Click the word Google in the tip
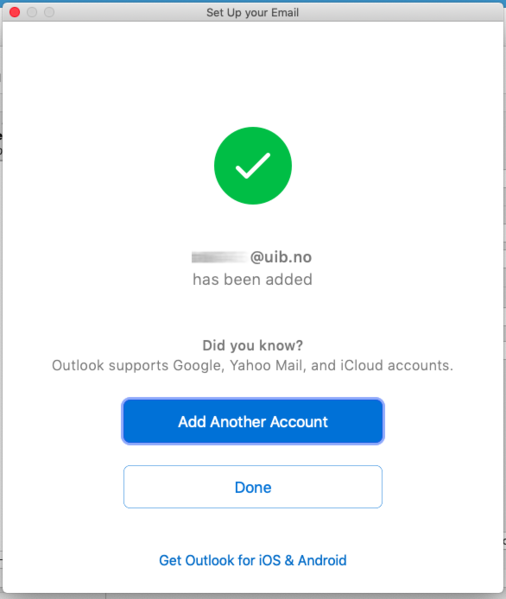The width and height of the screenshot is (506, 599). [x=197, y=366]
